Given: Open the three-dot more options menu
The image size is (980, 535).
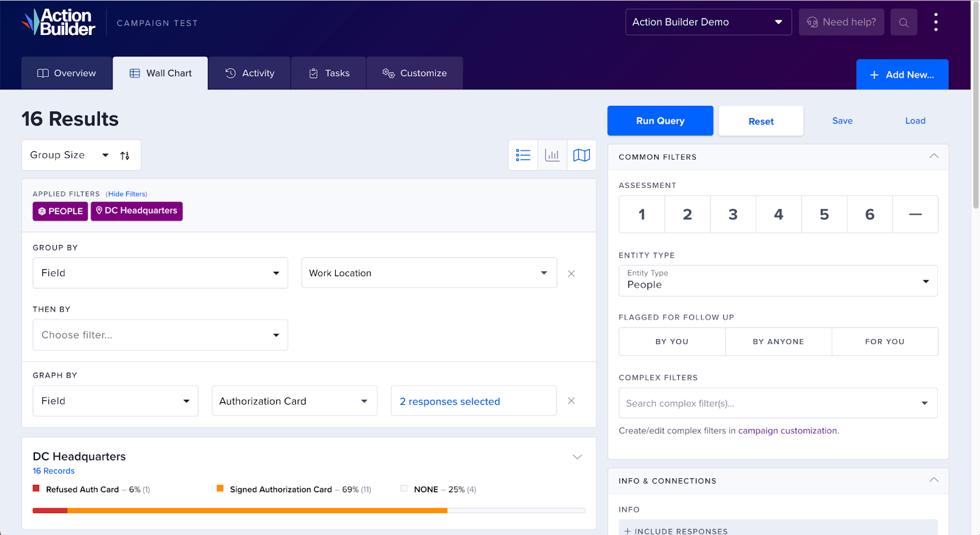Looking at the screenshot, I should 935,23.
